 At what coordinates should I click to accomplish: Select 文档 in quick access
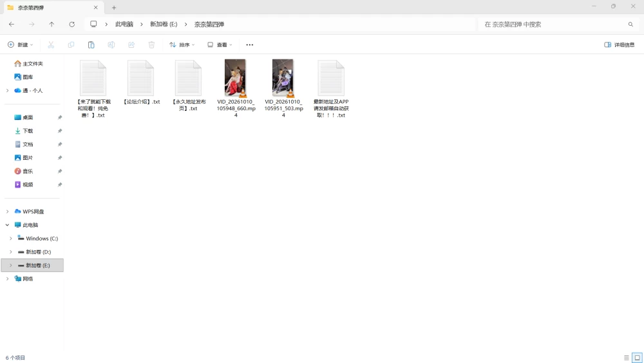24,144
